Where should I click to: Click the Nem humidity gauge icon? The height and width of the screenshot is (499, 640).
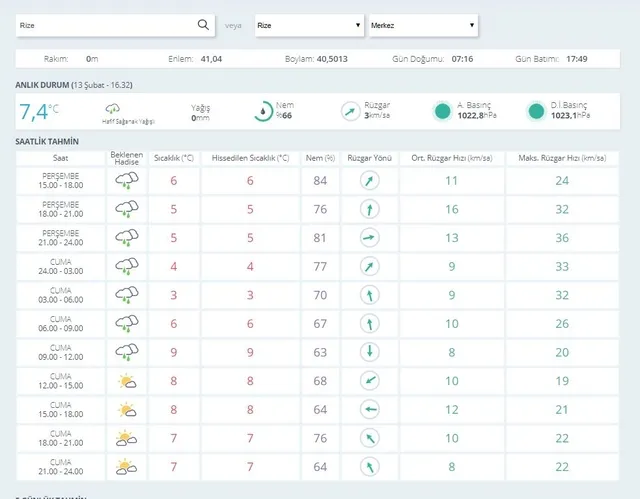coord(261,110)
